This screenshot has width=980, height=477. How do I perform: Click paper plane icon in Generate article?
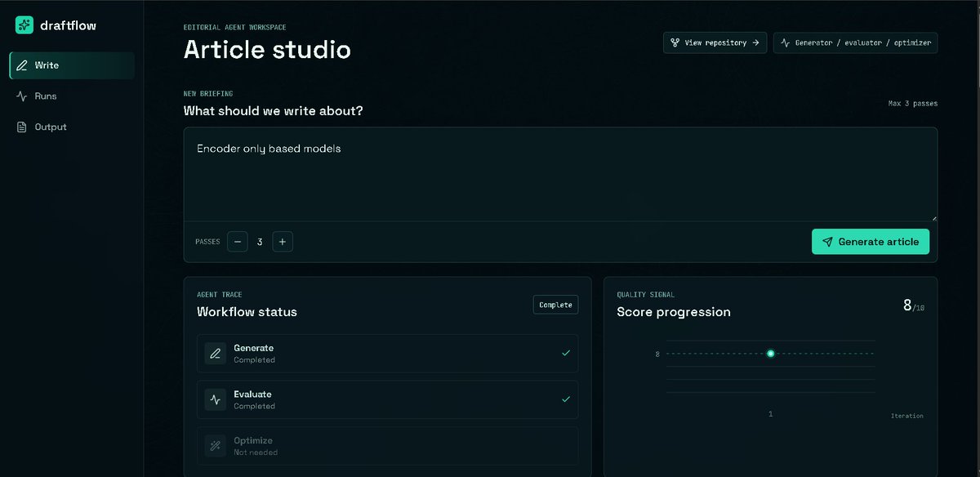click(827, 242)
